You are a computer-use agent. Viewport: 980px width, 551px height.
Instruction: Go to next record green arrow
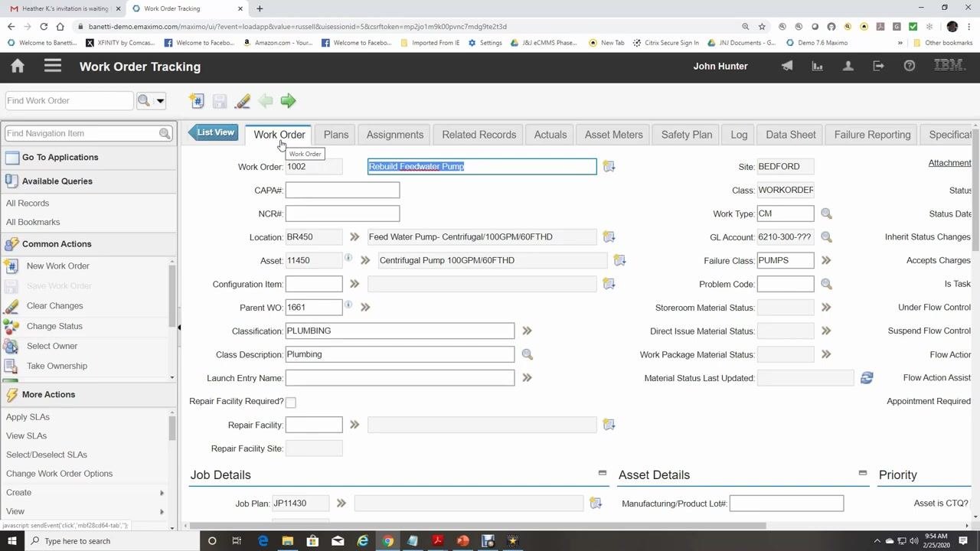(x=288, y=101)
